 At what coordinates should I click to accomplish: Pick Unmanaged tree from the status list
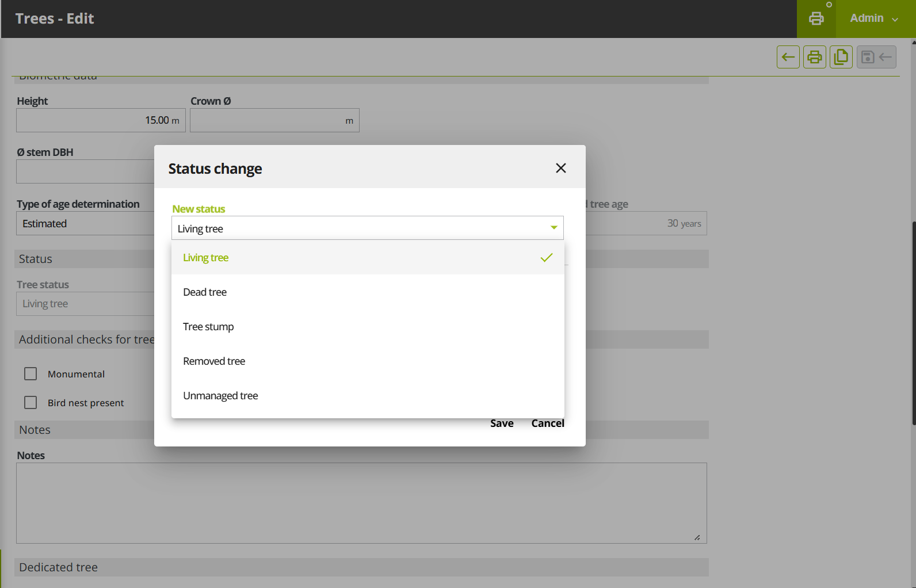(220, 396)
